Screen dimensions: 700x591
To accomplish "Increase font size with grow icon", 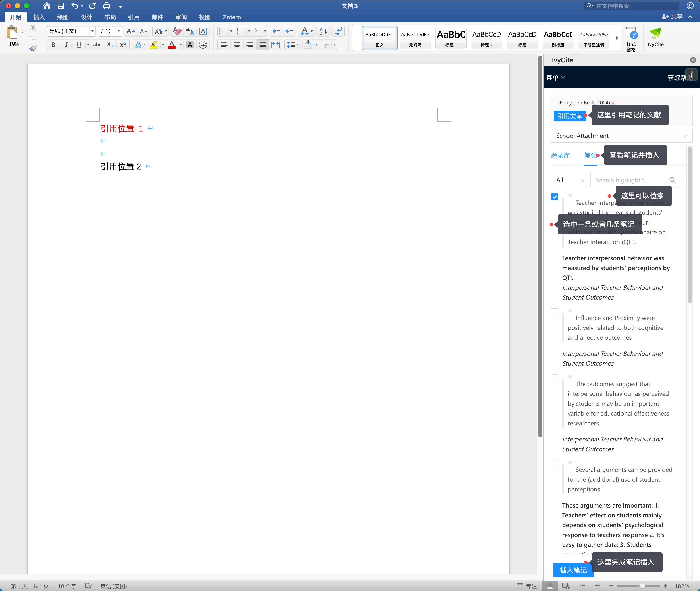I will 130,31.
